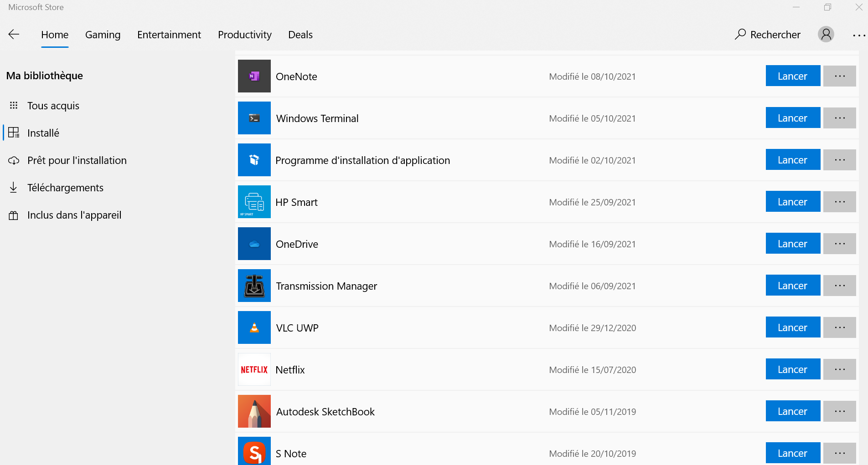Switch to the Gaming tab

pyautogui.click(x=103, y=35)
